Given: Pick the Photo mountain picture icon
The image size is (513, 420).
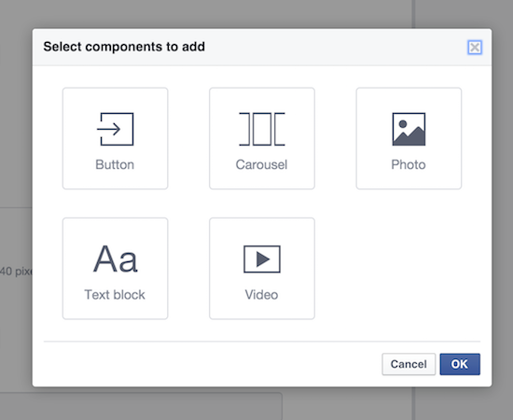Looking at the screenshot, I should [x=409, y=129].
